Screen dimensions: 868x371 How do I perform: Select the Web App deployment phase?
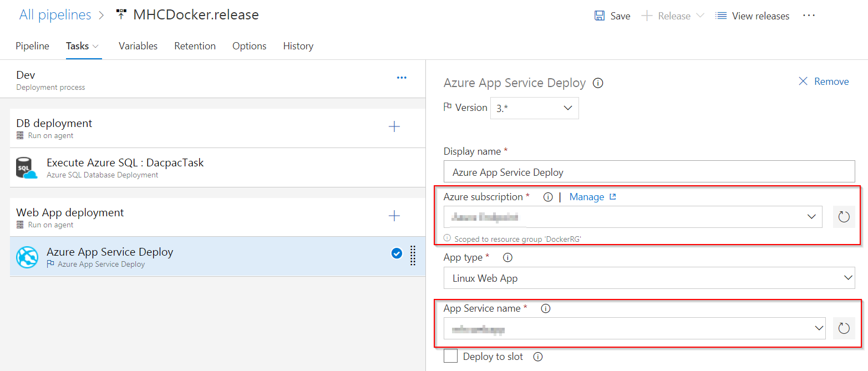(218, 217)
